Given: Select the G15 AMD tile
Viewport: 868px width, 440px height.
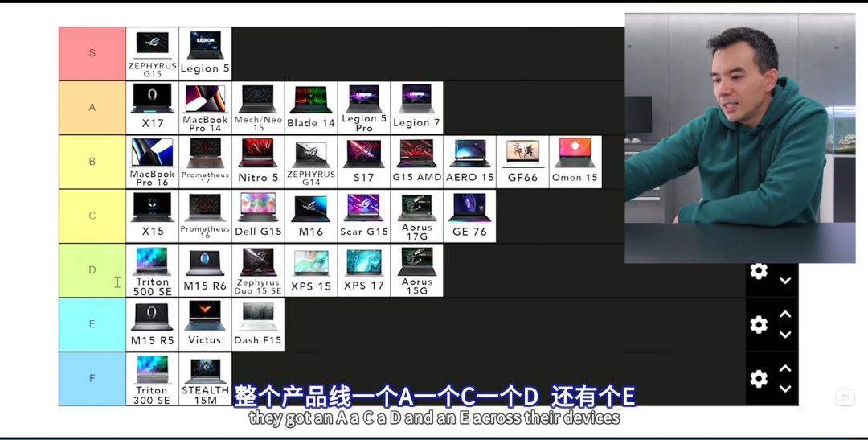Looking at the screenshot, I should [416, 162].
